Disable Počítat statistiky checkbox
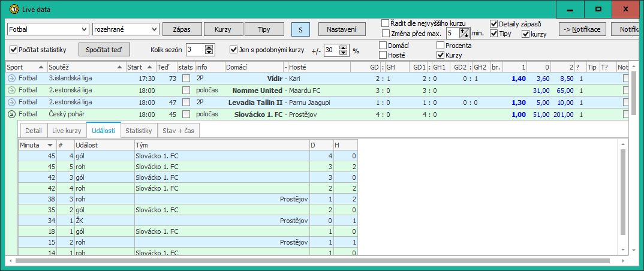Viewport: 644px width, 271px height. 14,50
